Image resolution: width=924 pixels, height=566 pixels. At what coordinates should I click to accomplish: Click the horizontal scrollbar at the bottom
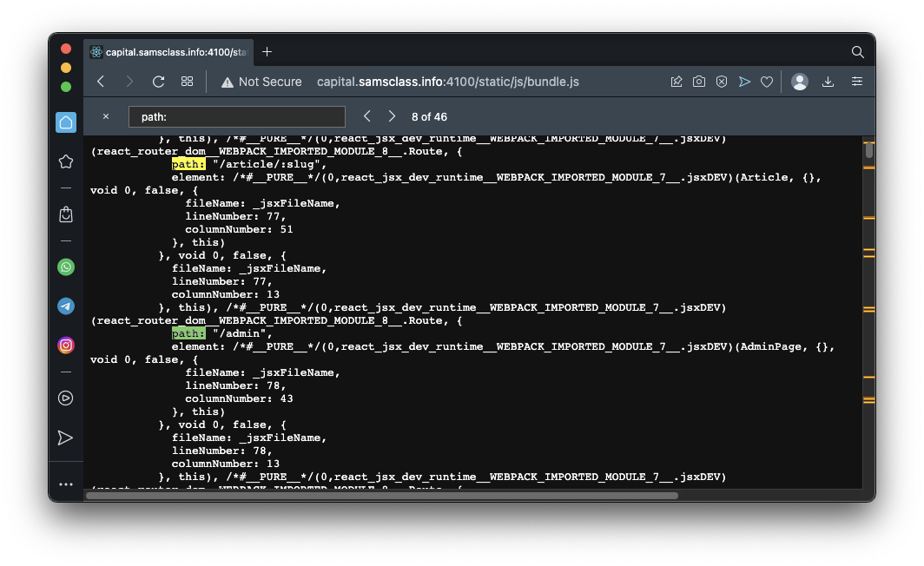coord(382,496)
